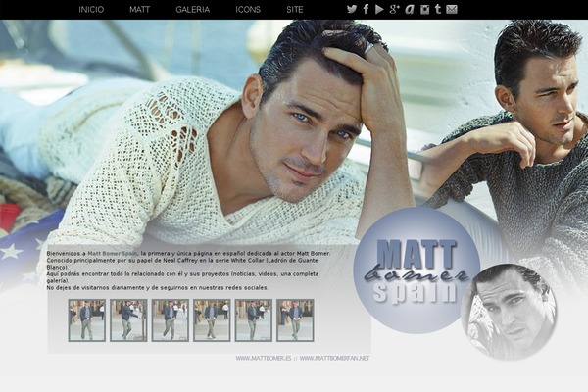Viewport: 588px width, 392px height.
Task: Click the YouTube play icon
Action: [x=379, y=10]
